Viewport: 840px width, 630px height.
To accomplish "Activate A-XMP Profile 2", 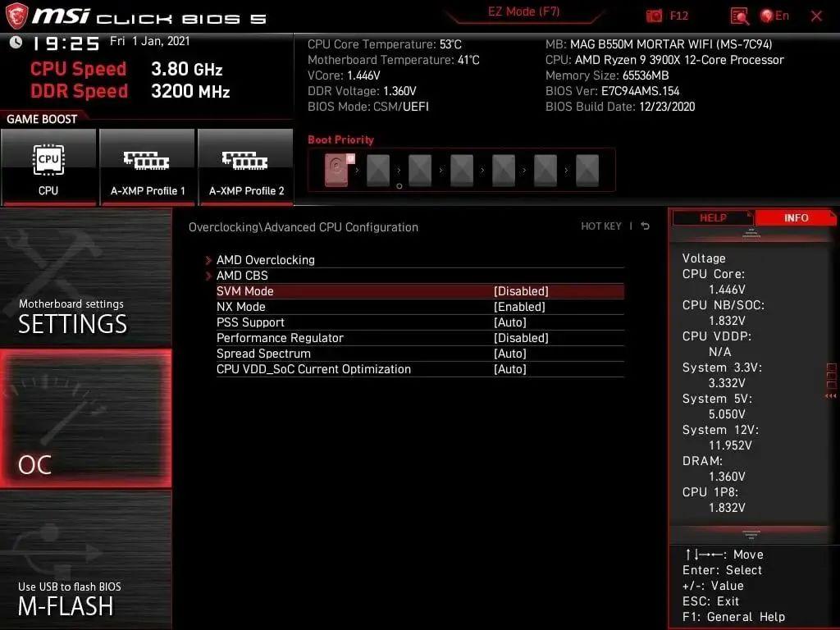I will 246,167.
